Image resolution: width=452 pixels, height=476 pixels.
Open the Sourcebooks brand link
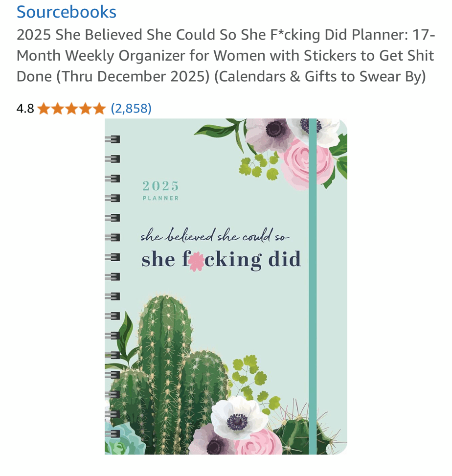tap(67, 12)
